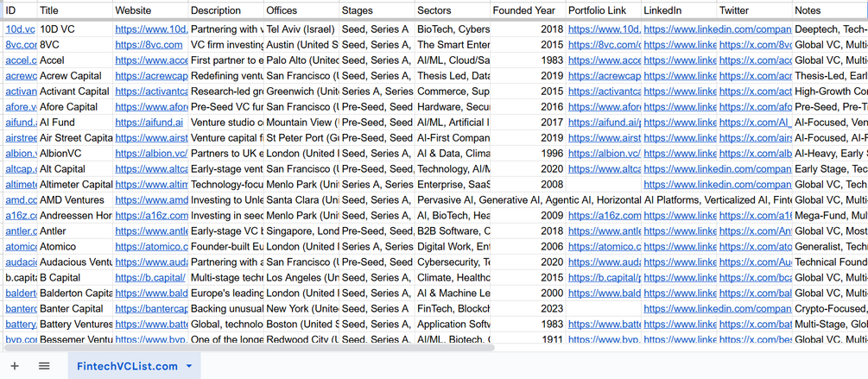Select the Deeptech notes cell for 10D VC
The image size is (868, 379).
point(830,29)
